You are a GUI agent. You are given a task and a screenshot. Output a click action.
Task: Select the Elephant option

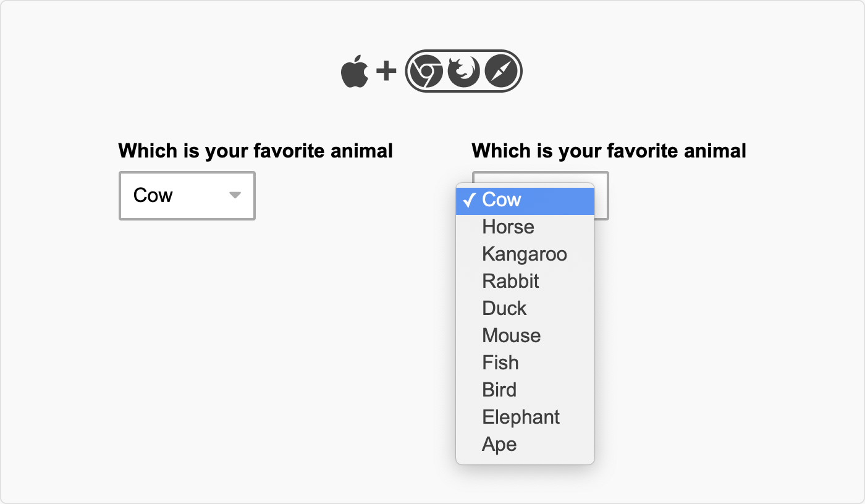point(525,417)
